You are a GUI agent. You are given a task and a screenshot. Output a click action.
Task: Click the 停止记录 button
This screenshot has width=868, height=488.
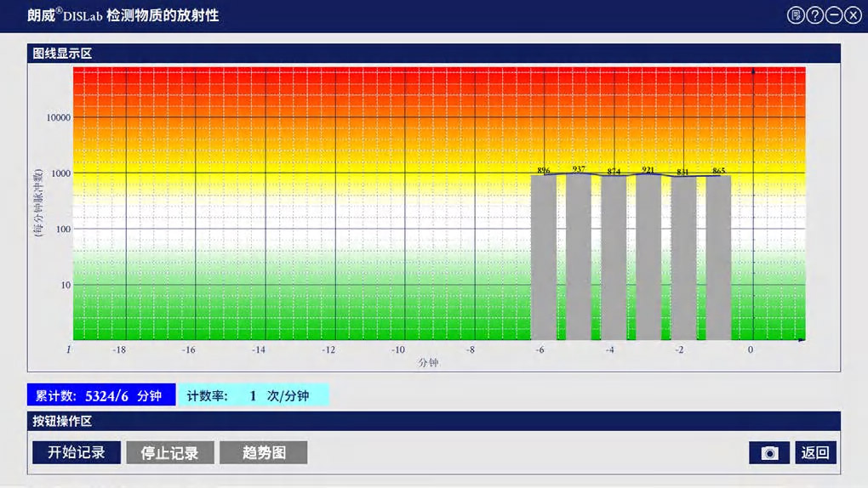coord(170,453)
